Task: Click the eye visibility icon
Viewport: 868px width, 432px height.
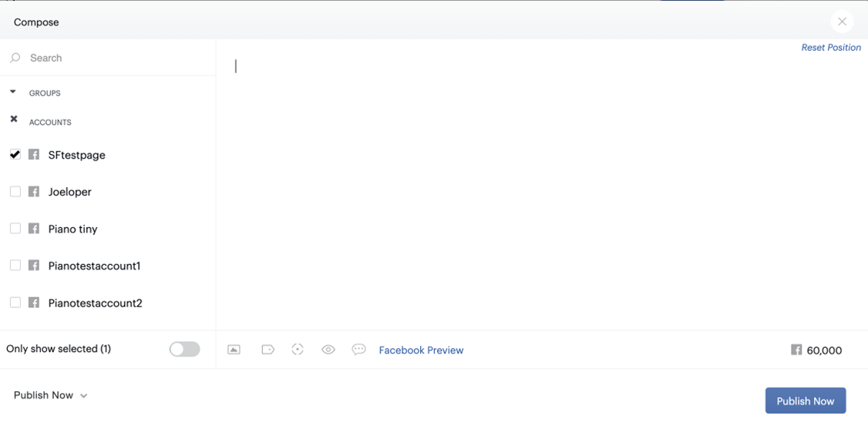Action: point(328,350)
